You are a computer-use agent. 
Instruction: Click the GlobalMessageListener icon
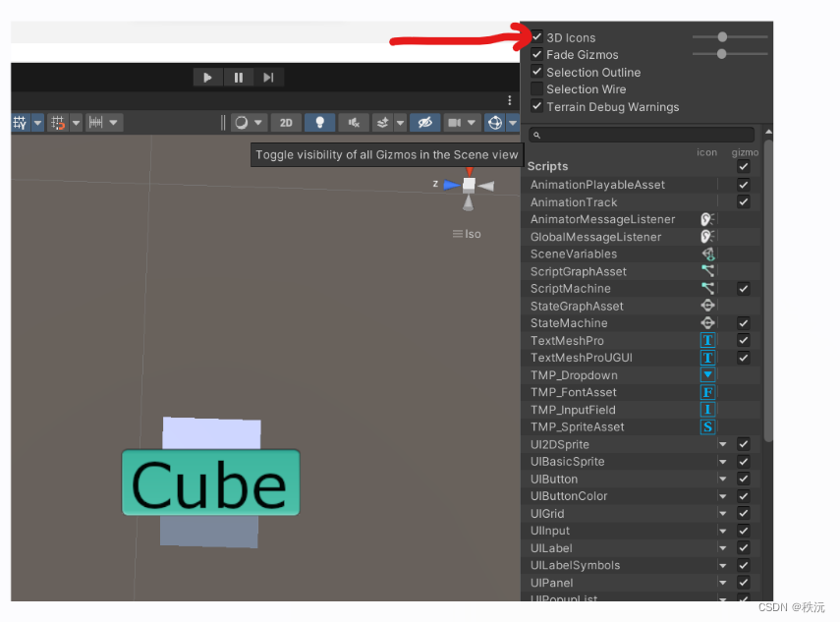pyautogui.click(x=707, y=236)
